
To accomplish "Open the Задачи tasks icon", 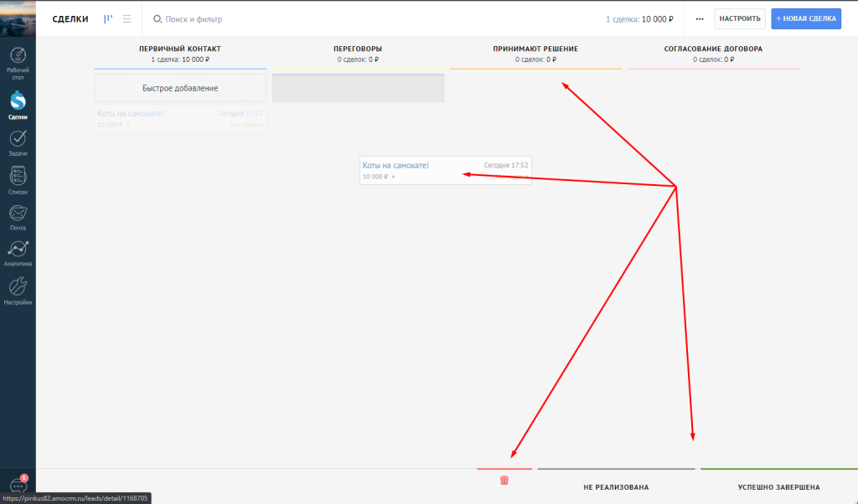I will pyautogui.click(x=18, y=139).
